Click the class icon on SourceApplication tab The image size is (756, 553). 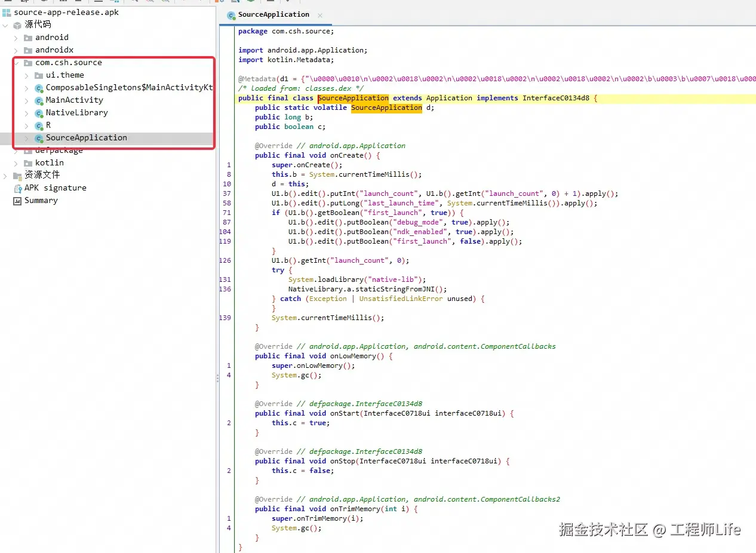click(x=231, y=16)
